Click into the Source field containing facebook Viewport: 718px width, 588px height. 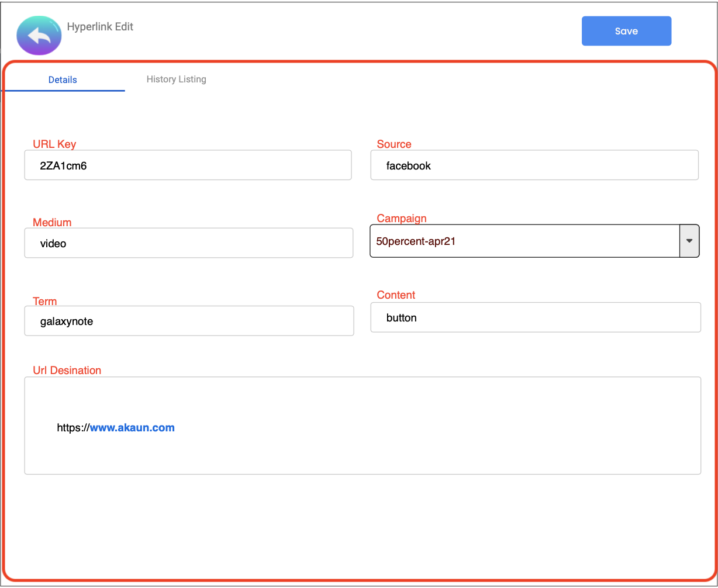coord(534,165)
